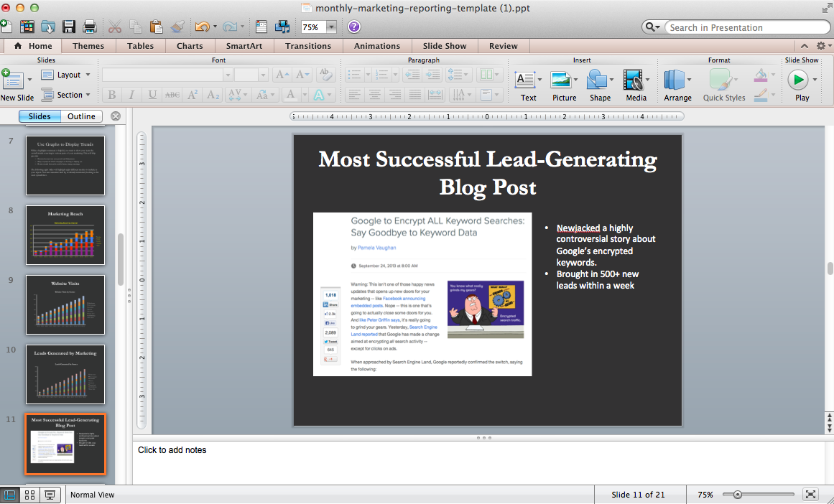Click the Copy icon in toolbar
The image size is (834, 504).
pyautogui.click(x=136, y=27)
